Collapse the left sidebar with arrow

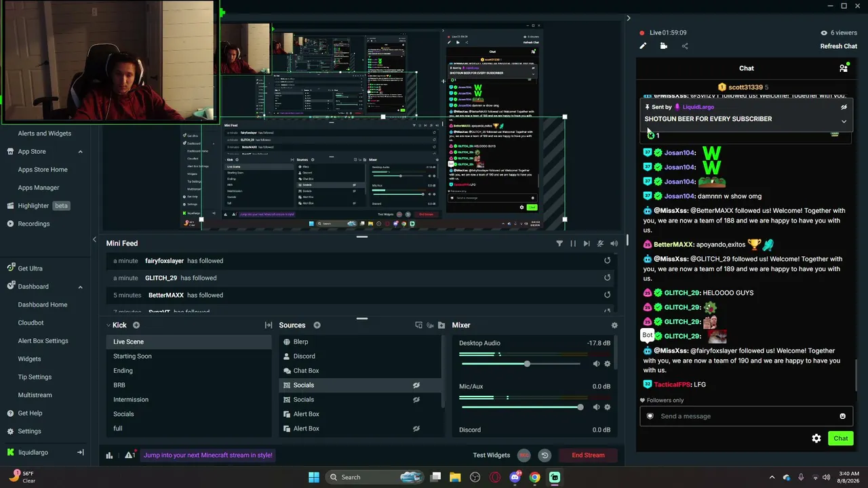coord(94,240)
